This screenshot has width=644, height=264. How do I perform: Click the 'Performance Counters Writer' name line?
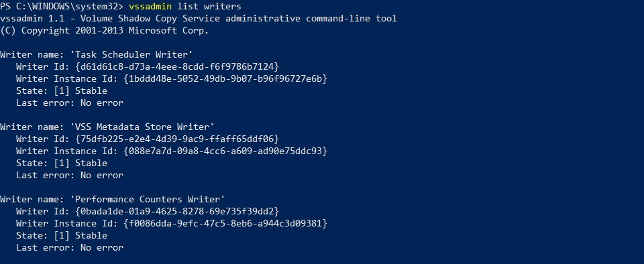pos(113,199)
